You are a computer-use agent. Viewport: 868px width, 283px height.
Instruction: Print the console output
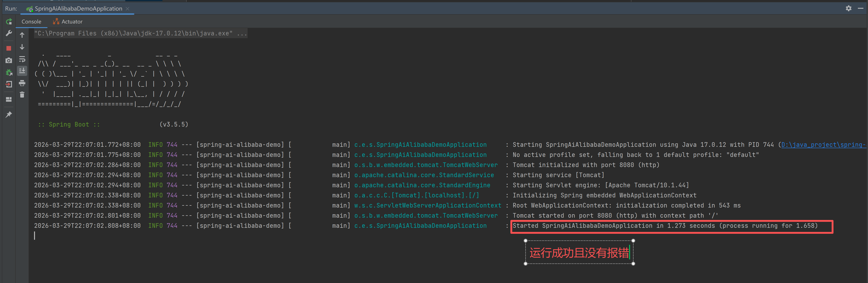(22, 83)
